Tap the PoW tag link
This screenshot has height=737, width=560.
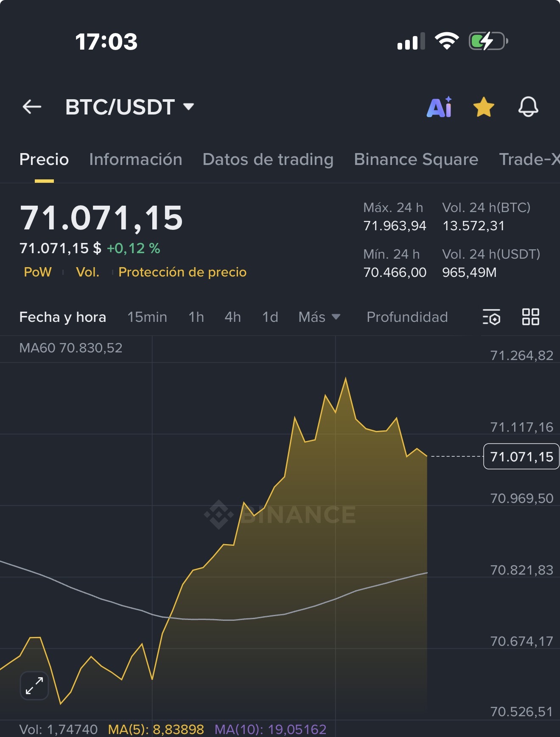[x=38, y=272]
